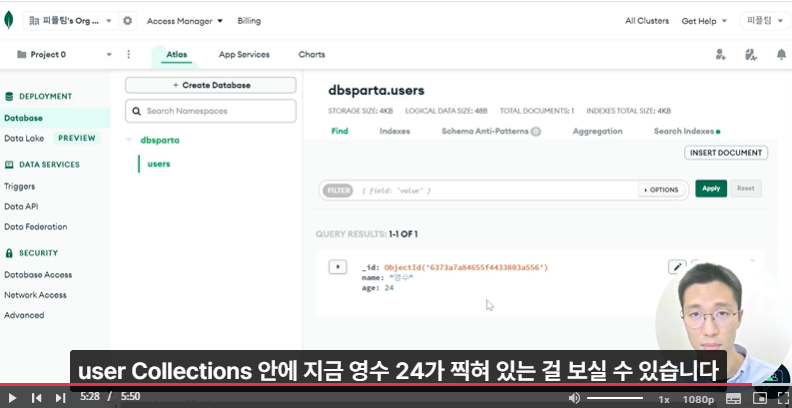Screen dimensions: 792x408
Task: Open Advanced security settings
Action: pyautogui.click(x=24, y=315)
